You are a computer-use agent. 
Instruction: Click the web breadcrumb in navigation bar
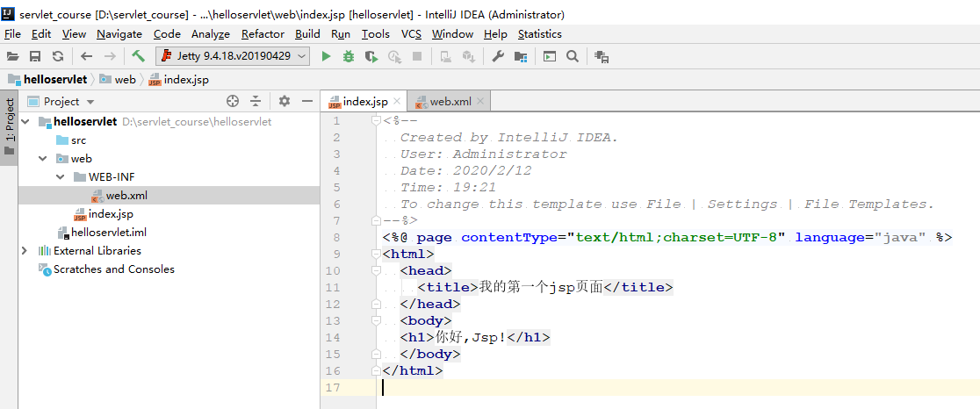click(x=126, y=79)
